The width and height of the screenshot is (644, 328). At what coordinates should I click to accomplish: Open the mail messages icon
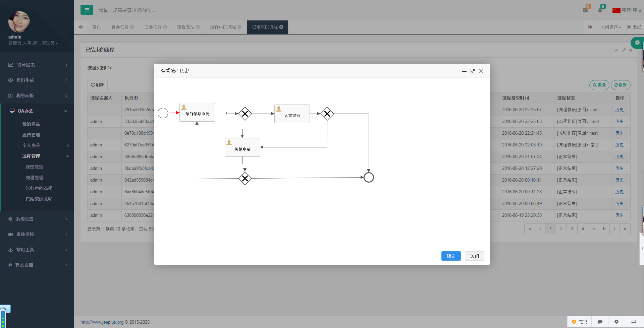click(585, 10)
